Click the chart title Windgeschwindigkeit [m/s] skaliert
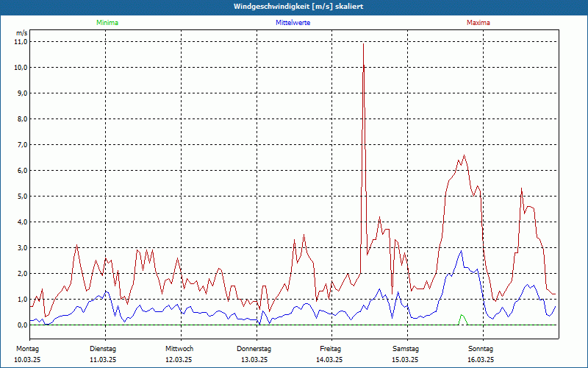 [298, 7]
